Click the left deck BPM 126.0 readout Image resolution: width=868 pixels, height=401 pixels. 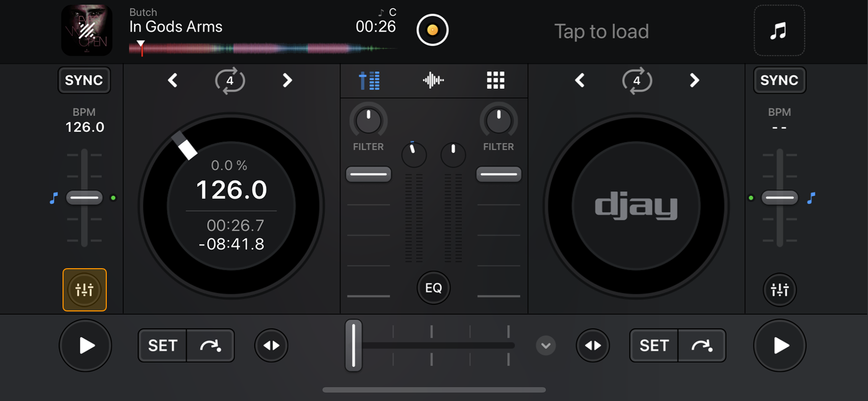[85, 127]
